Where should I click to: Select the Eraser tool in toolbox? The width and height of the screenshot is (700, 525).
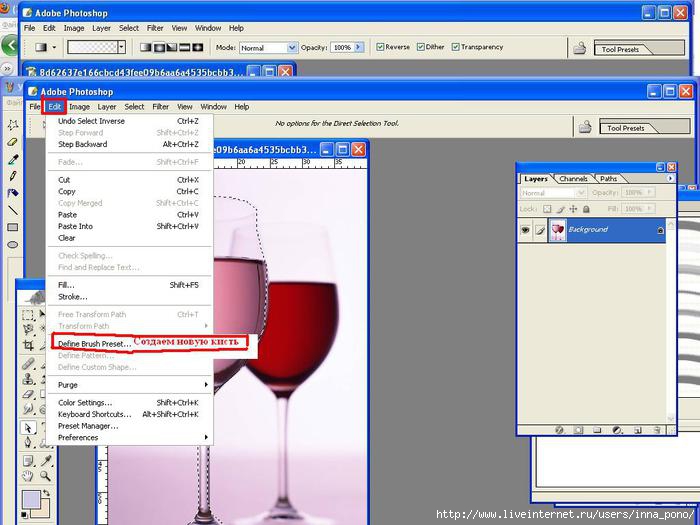28,394
